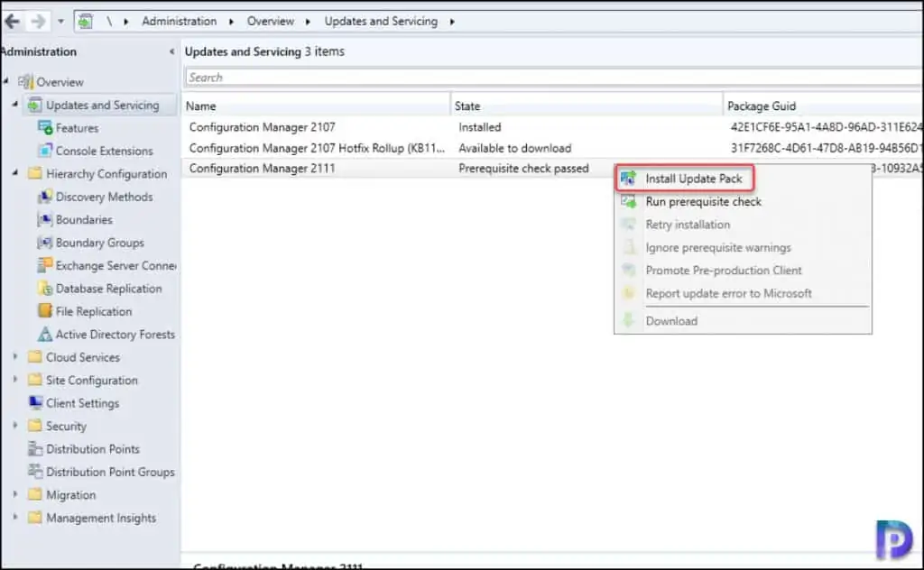Select Updates and Servicing in breadcrumb

pyautogui.click(x=381, y=22)
